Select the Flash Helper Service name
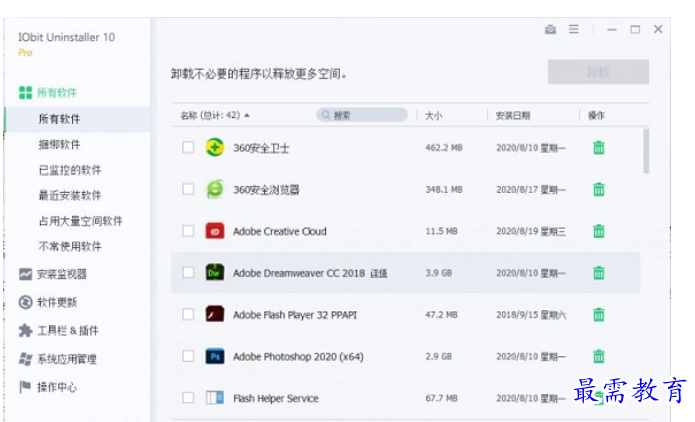Image resolution: width=695 pixels, height=422 pixels. (x=276, y=399)
